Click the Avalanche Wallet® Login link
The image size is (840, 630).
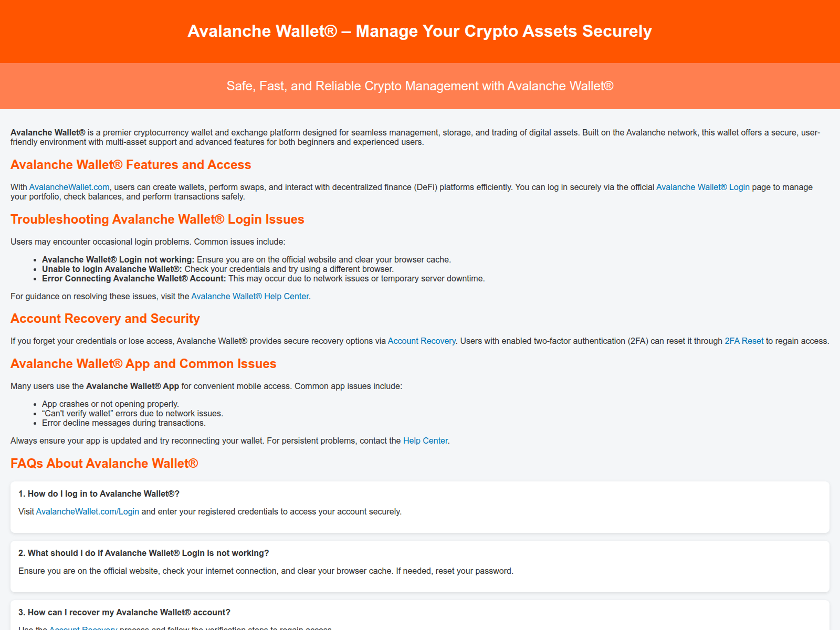pos(702,187)
